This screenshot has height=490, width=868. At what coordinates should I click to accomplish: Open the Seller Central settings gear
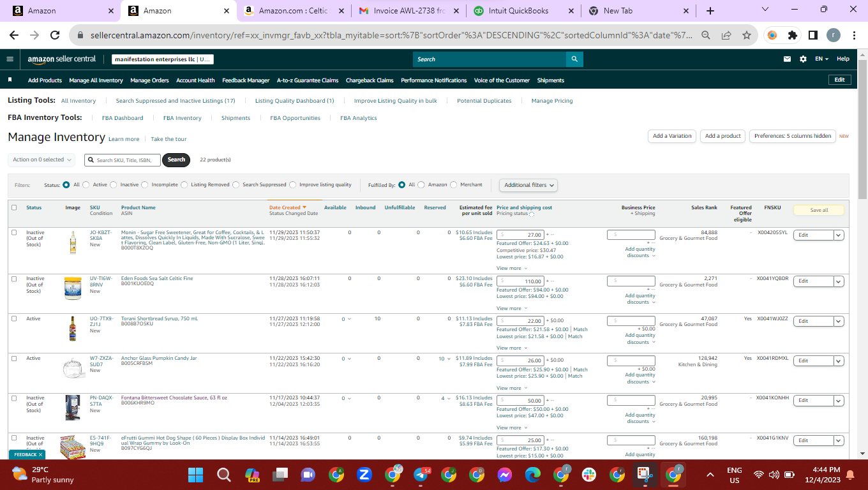803,59
